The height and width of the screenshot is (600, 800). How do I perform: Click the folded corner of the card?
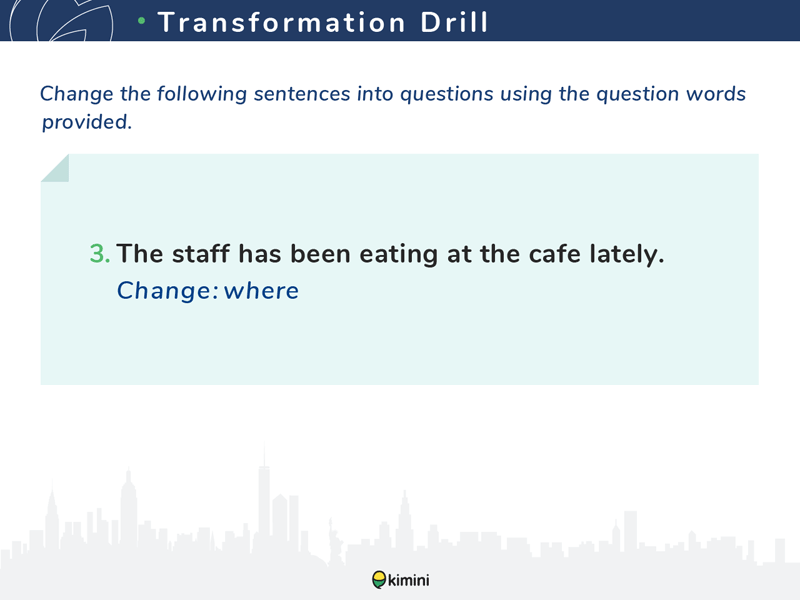[x=55, y=168]
